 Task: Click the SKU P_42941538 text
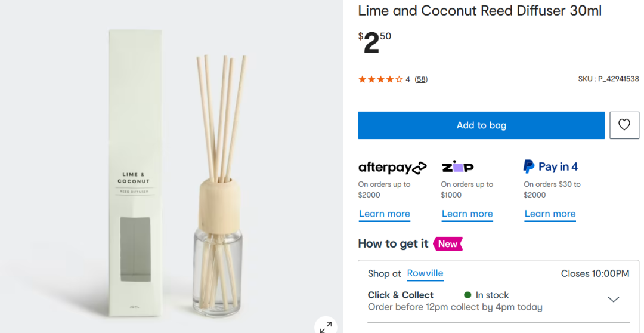[608, 79]
